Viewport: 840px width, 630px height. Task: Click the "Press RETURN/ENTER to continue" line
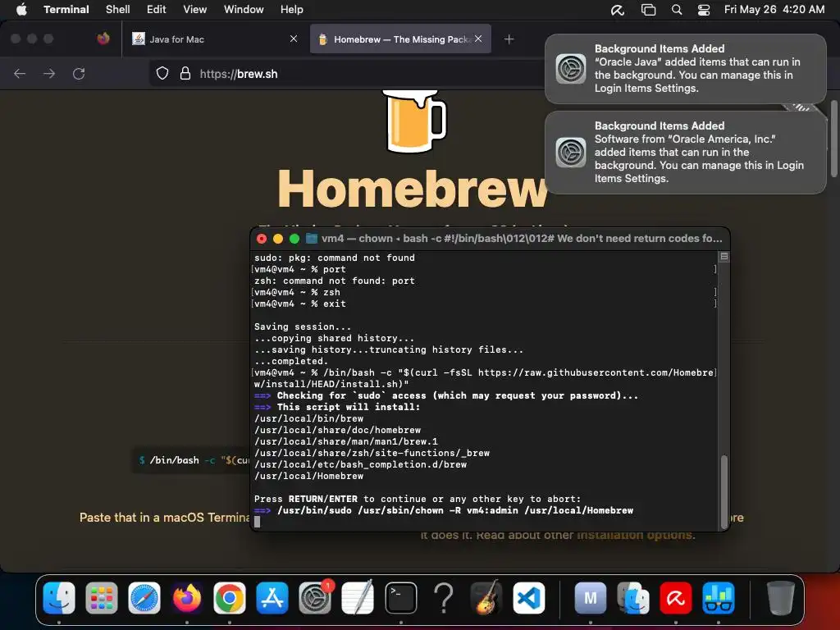418,499
